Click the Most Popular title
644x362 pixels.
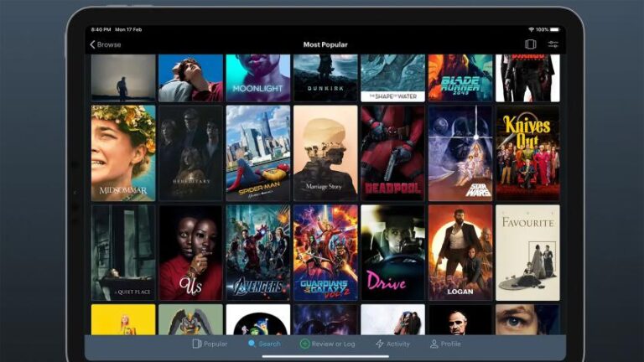click(325, 44)
